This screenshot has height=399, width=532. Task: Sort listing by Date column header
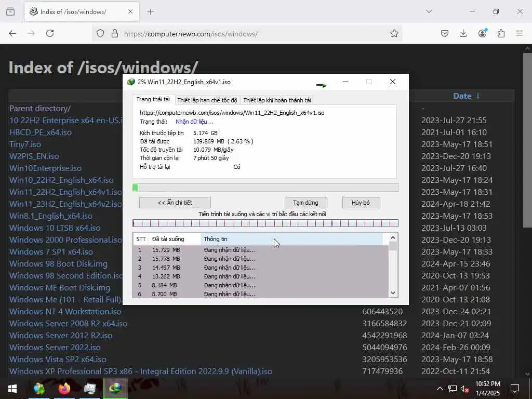(462, 96)
